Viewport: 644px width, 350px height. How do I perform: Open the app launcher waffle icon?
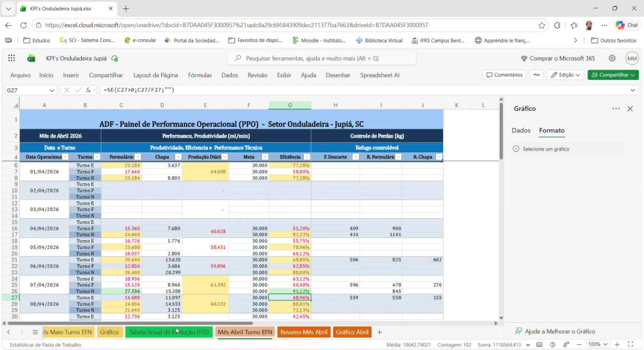coord(12,59)
